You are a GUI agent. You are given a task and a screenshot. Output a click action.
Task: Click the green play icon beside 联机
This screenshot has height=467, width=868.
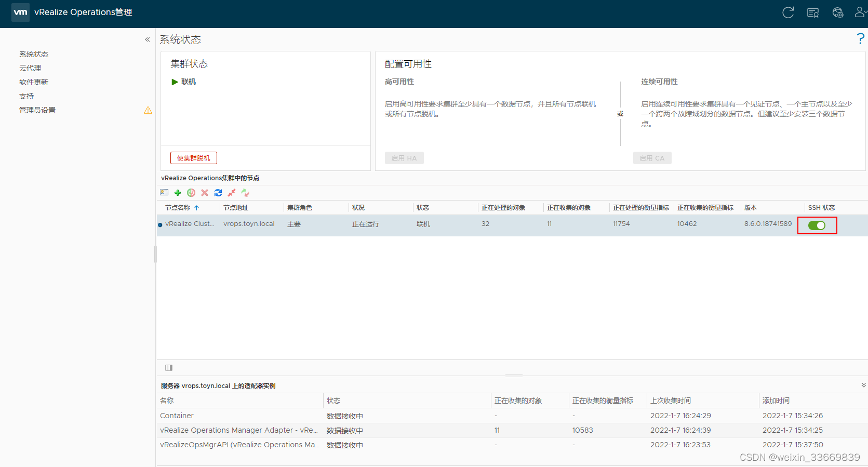tap(175, 82)
